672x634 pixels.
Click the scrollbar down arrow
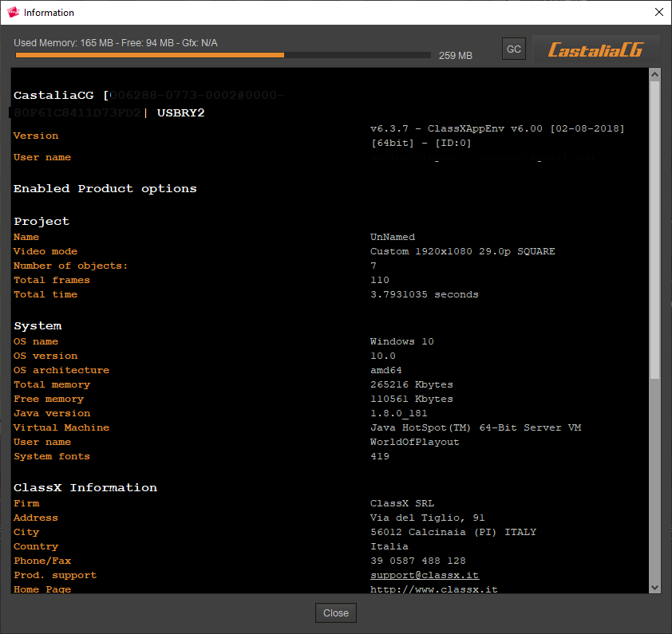point(655,587)
